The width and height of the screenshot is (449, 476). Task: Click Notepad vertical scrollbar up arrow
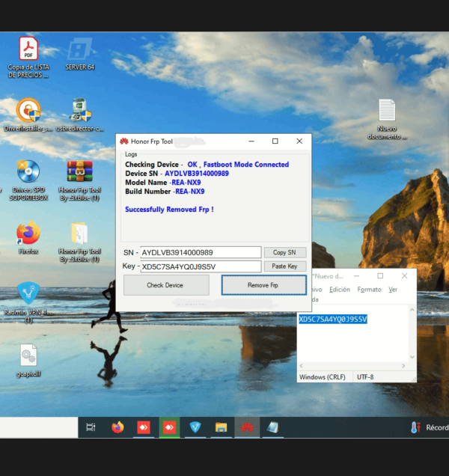point(412,310)
